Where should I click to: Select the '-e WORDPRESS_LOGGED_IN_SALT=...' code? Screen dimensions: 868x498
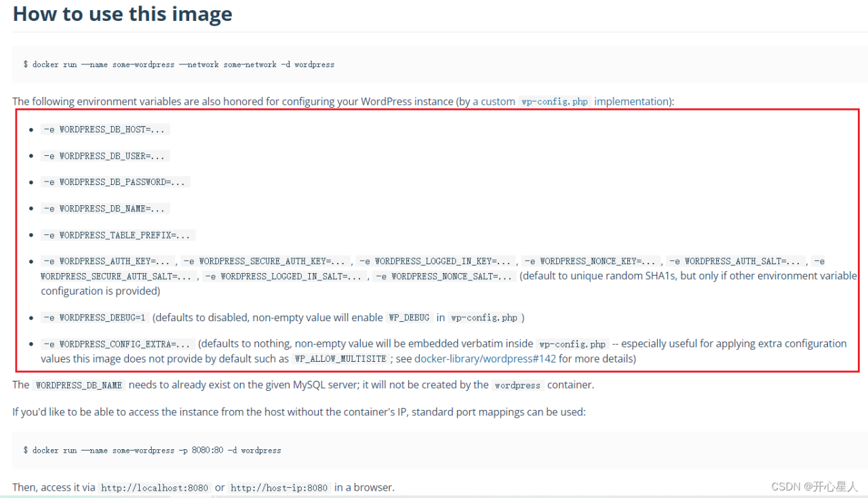[x=285, y=276]
